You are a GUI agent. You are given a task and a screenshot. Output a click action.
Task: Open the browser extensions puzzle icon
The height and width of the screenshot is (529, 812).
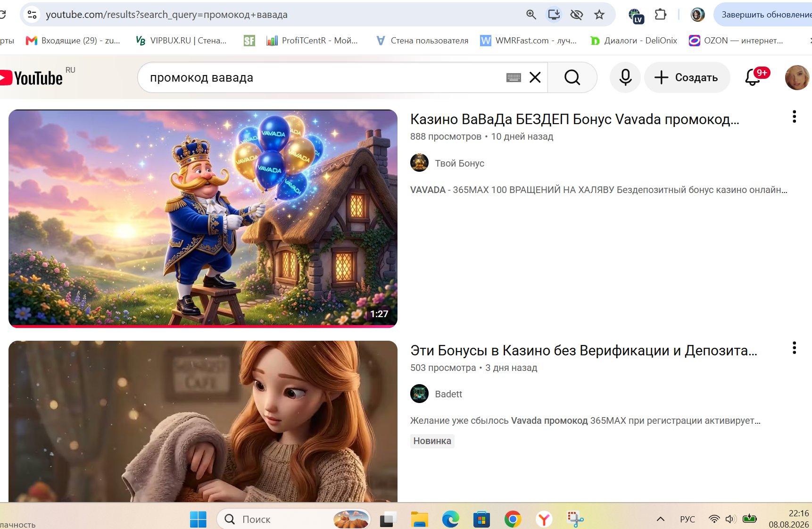tap(661, 15)
